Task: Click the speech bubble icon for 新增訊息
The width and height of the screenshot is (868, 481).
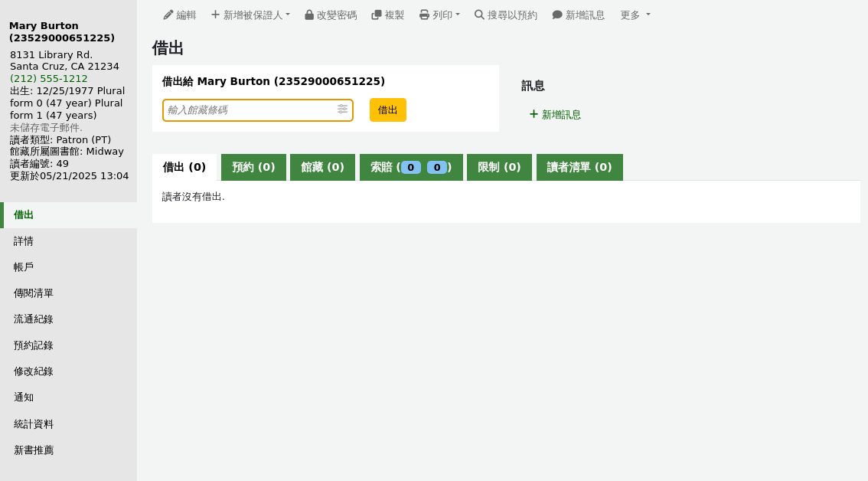Action: pos(557,15)
